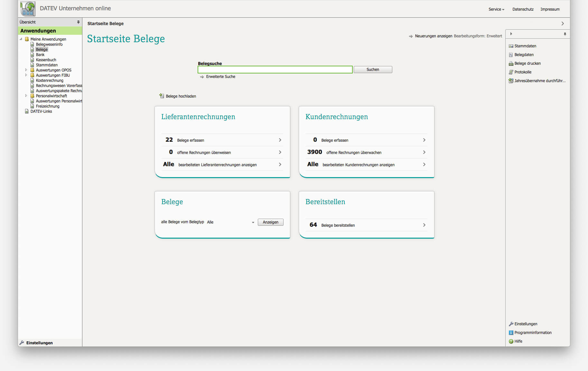588x371 pixels.
Task: Expand the Auswertungen OPOS tree folder
Action: (x=26, y=70)
